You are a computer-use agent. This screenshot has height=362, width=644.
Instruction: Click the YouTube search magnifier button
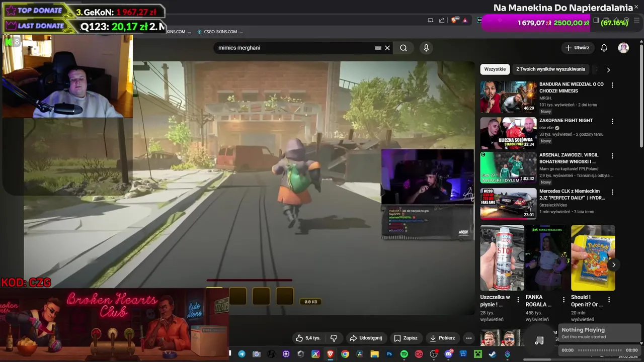coord(404,48)
